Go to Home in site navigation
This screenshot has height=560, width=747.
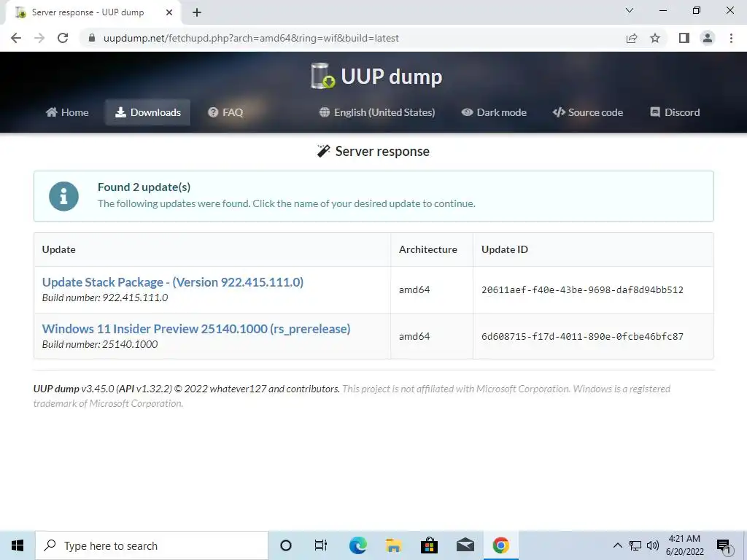67,112
